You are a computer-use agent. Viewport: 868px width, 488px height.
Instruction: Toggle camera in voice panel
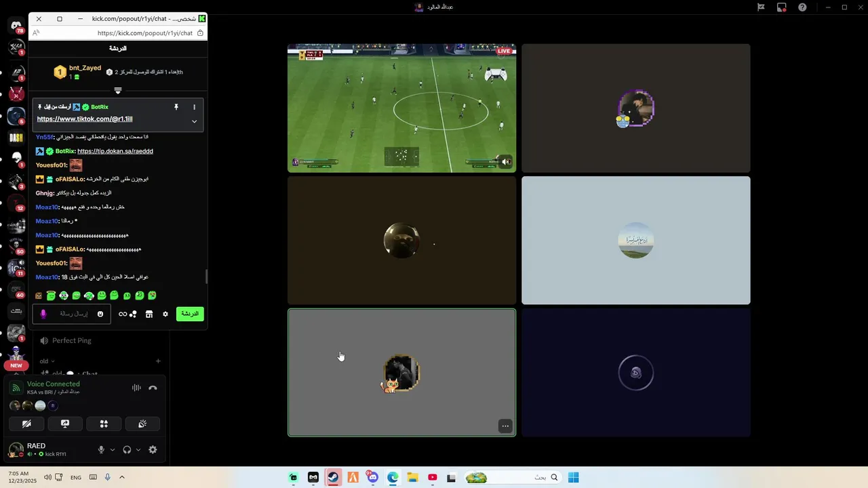[26, 424]
